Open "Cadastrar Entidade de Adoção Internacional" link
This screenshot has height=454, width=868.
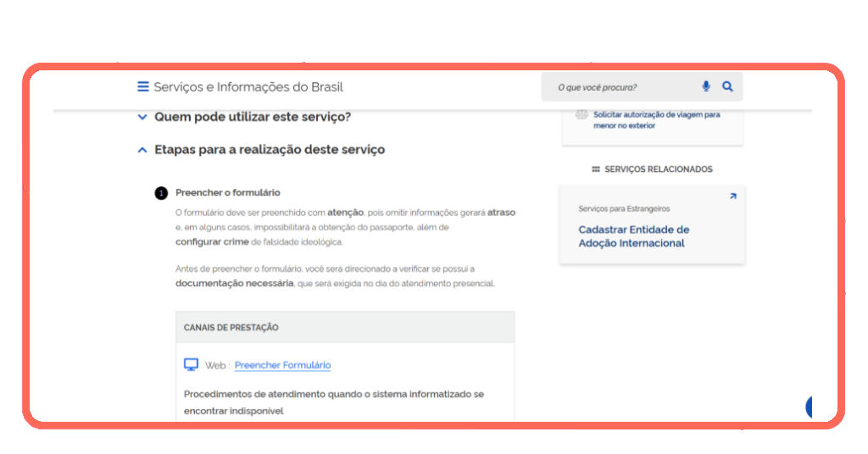point(634,236)
